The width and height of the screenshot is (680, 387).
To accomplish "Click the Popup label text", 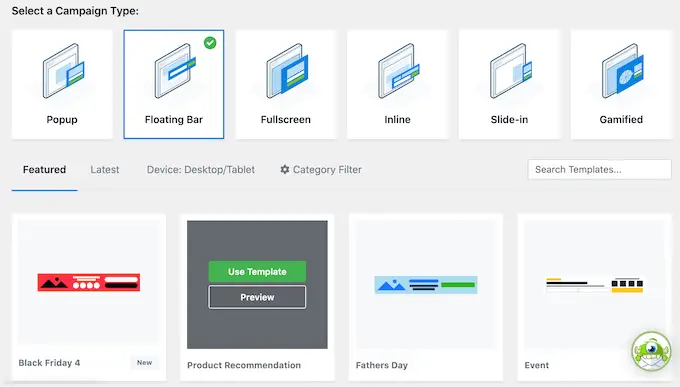I will 62,120.
